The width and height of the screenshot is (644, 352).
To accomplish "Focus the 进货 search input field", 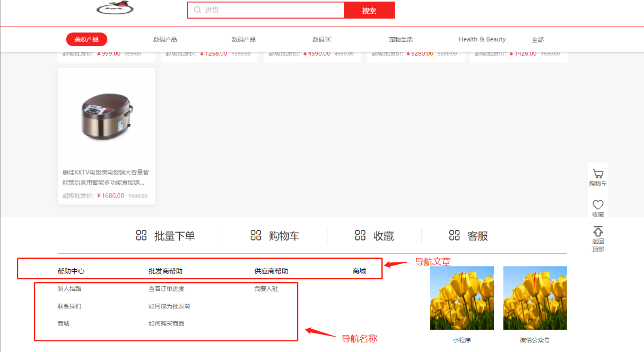I will point(271,10).
